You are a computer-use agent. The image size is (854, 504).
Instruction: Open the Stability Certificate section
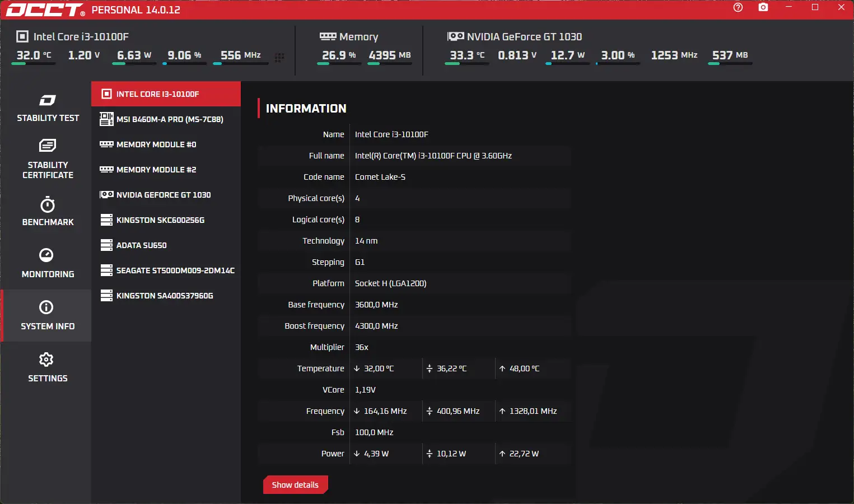coord(48,160)
